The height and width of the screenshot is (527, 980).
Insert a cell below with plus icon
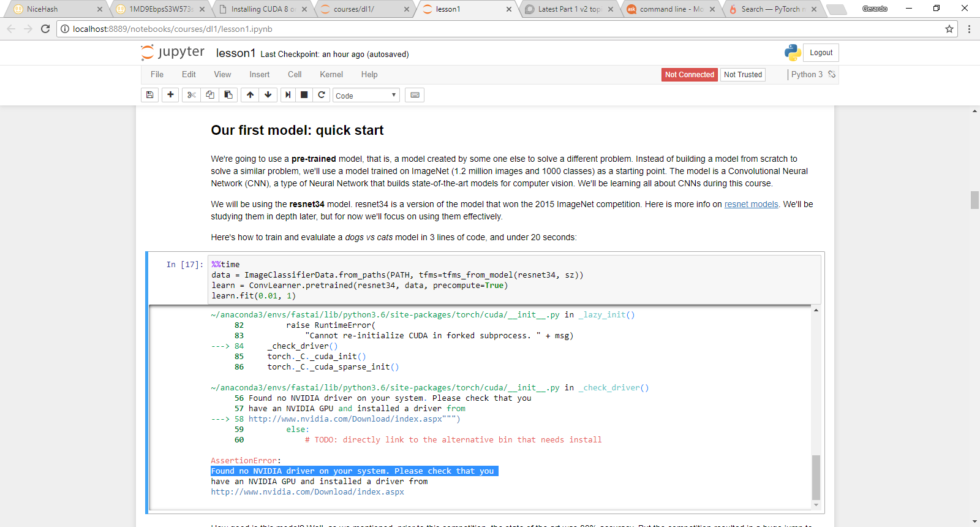point(170,95)
